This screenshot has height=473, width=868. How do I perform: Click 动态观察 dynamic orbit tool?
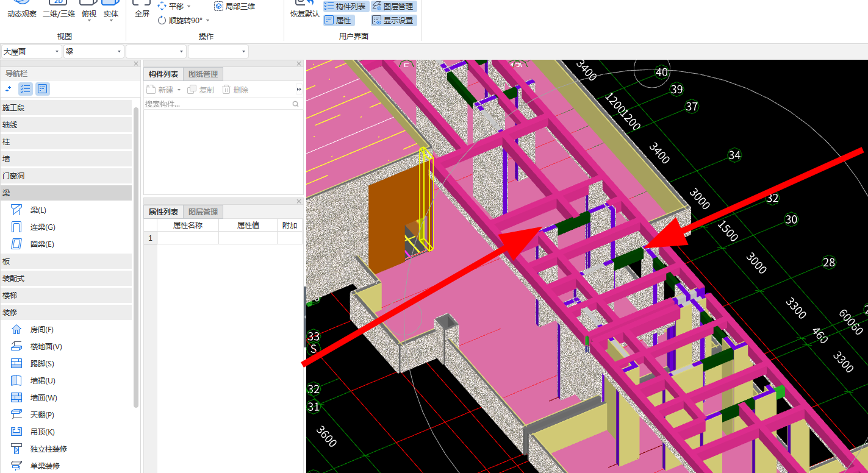coord(22,10)
